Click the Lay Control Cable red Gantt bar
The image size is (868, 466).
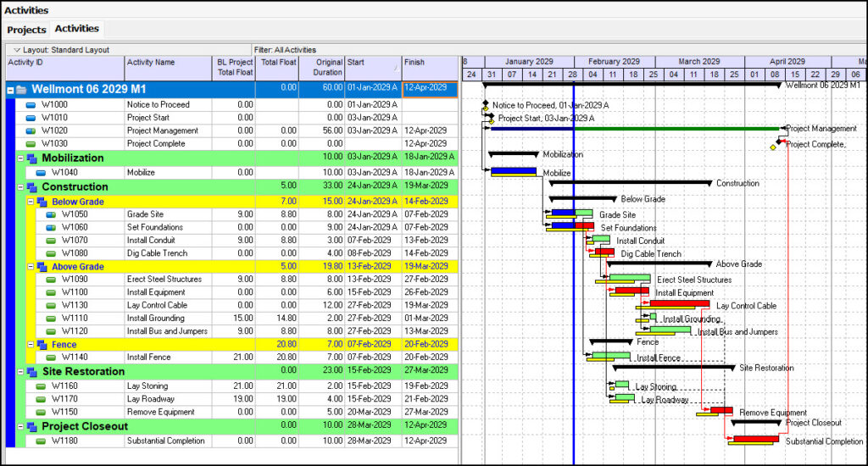(679, 304)
